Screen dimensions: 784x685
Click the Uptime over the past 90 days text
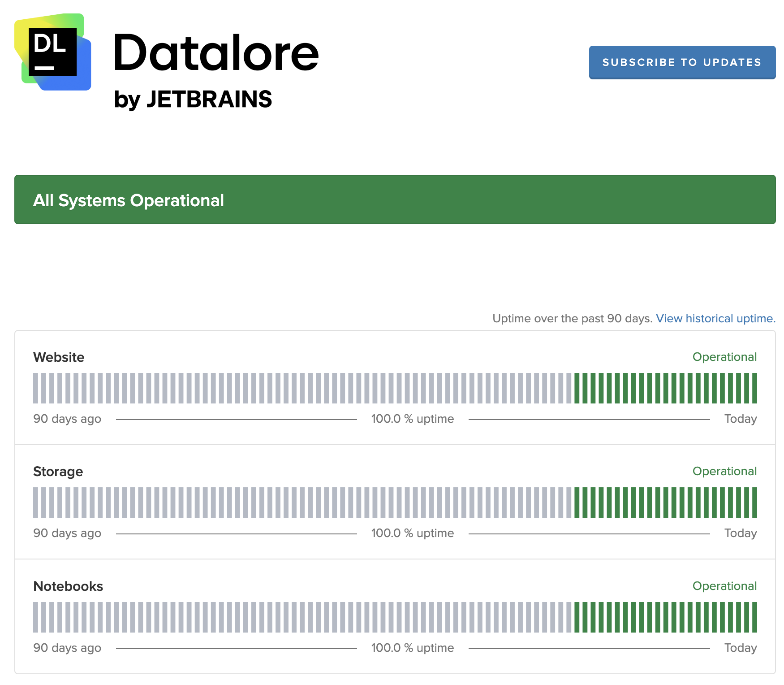(x=573, y=318)
